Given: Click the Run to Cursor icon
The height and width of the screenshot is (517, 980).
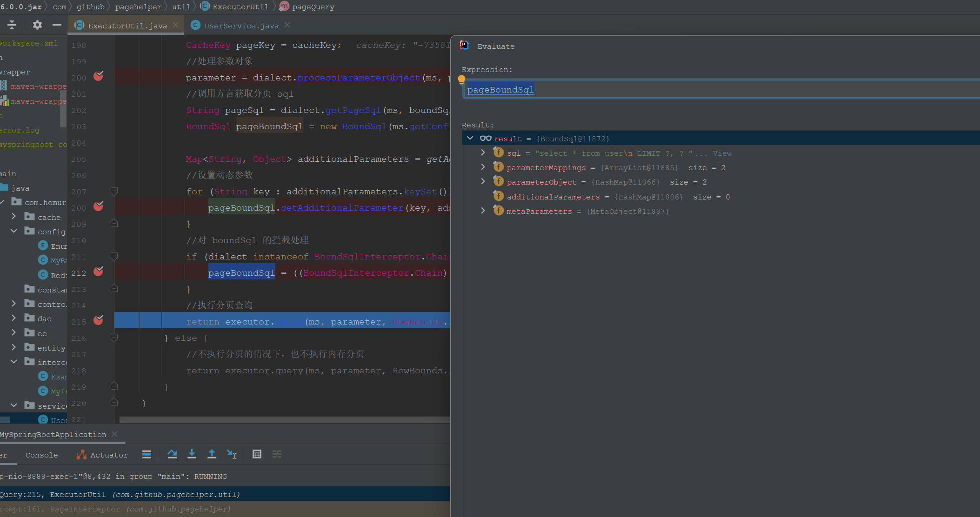Looking at the screenshot, I should 232,454.
